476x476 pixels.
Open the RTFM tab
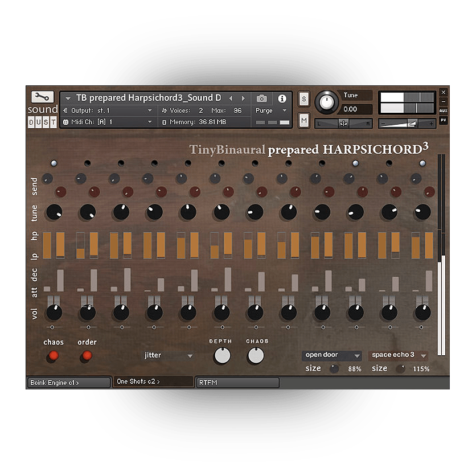point(237,383)
